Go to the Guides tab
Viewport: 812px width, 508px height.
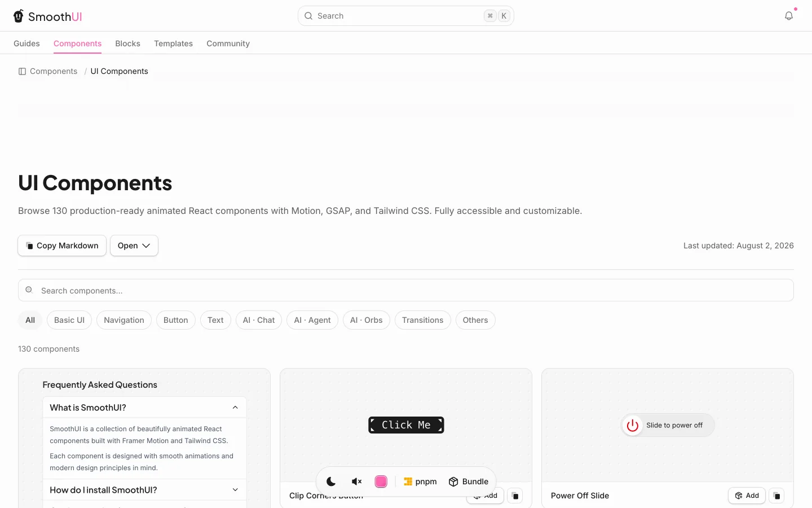27,43
